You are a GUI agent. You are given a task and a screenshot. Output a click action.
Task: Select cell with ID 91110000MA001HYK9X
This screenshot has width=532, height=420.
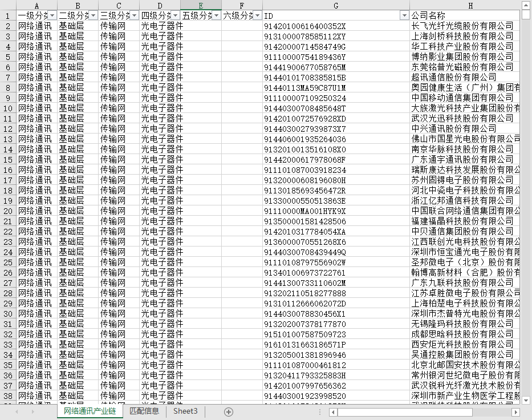(x=336, y=211)
